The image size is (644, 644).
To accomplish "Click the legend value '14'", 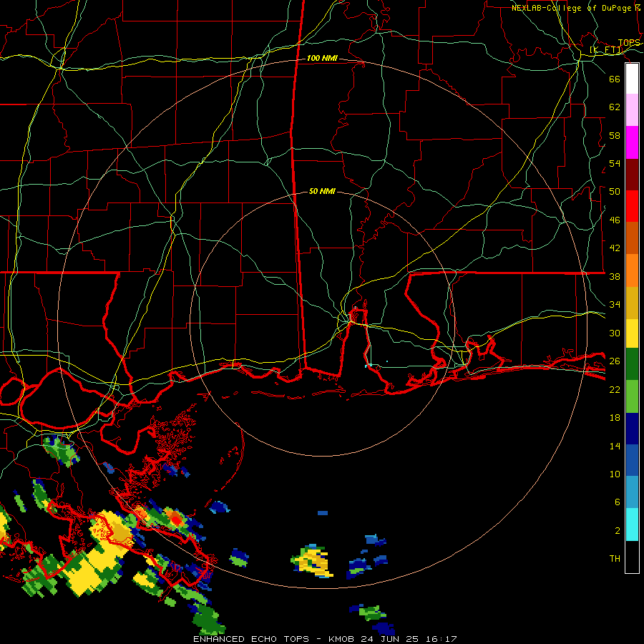I will tap(615, 446).
